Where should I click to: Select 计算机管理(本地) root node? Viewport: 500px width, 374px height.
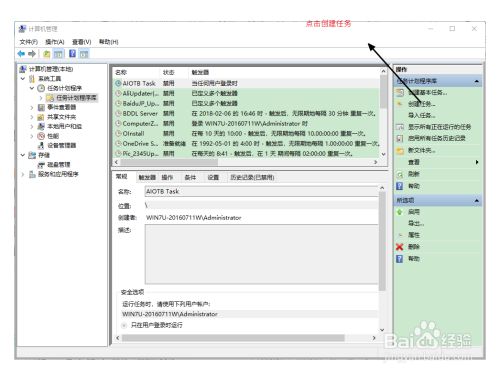click(x=51, y=69)
